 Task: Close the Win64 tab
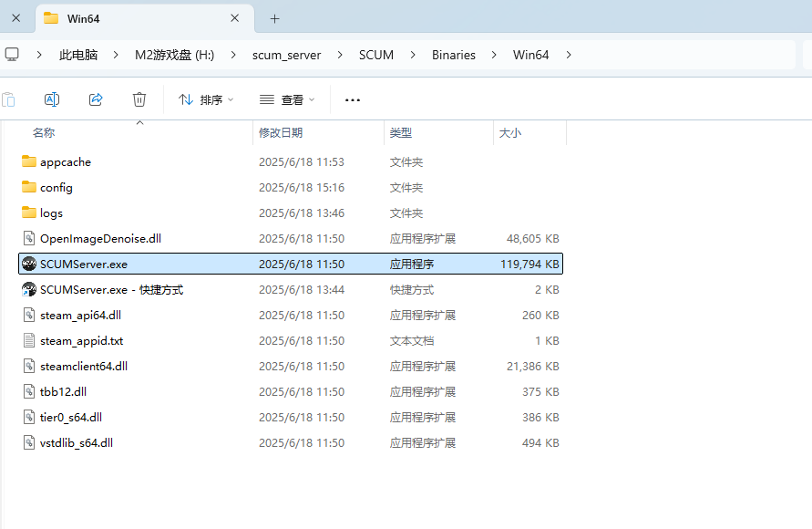[x=234, y=18]
